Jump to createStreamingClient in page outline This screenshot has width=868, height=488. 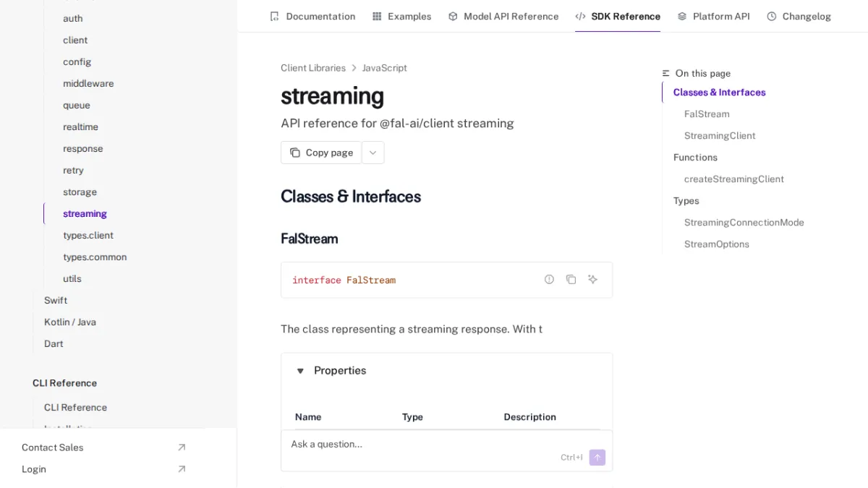734,179
